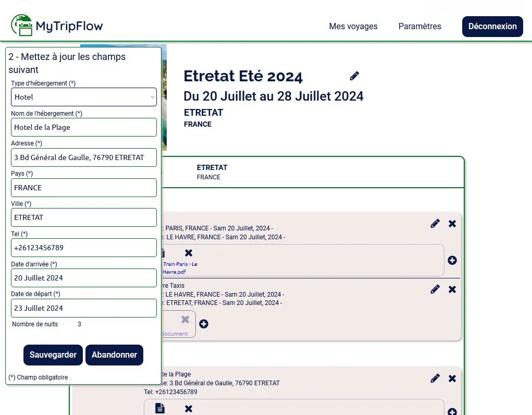This screenshot has height=415, width=532.
Task: Click the MyTripFlow logo icon
Action: click(x=22, y=26)
